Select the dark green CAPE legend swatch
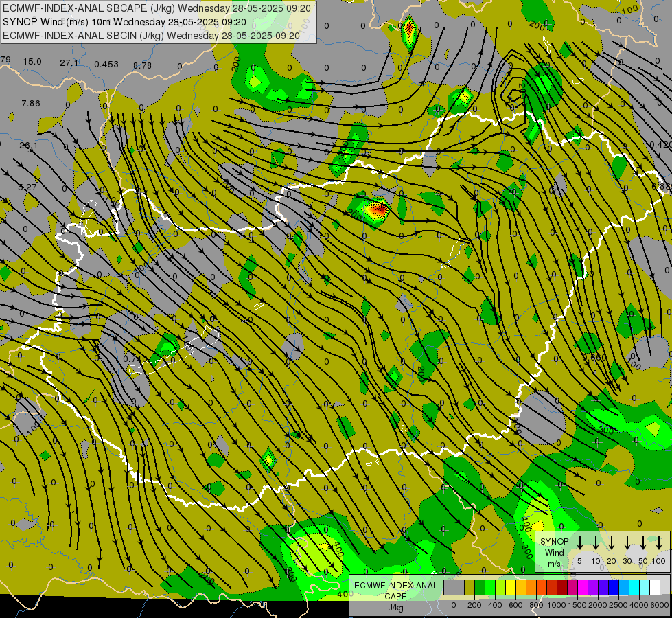Screen dimensions: 672x618 click(x=480, y=587)
